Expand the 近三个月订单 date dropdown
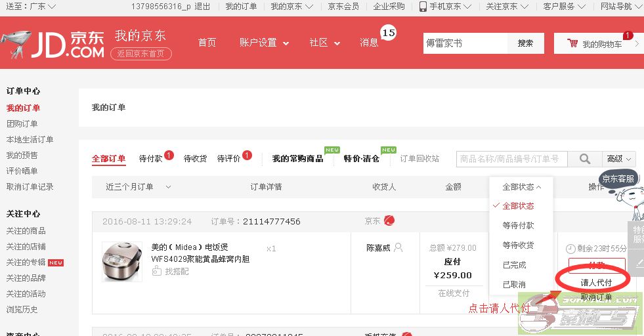Viewport: 644px width, 336px height. pyautogui.click(x=138, y=187)
